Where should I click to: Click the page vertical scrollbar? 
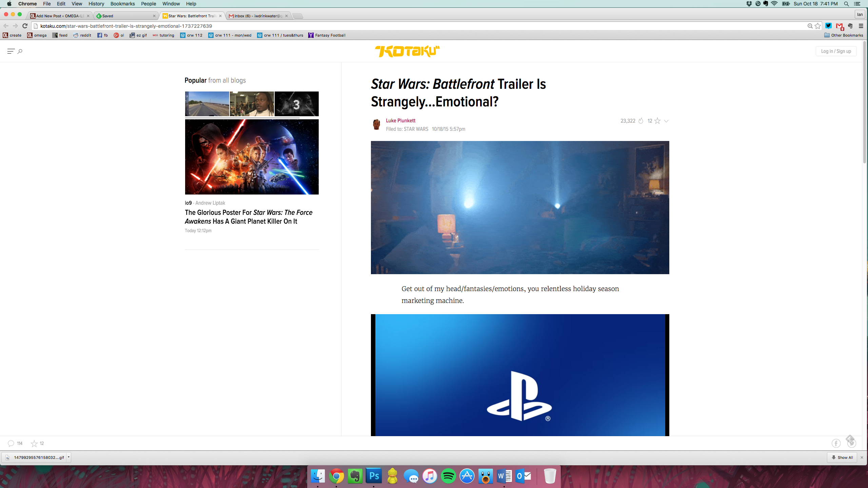[x=864, y=102]
